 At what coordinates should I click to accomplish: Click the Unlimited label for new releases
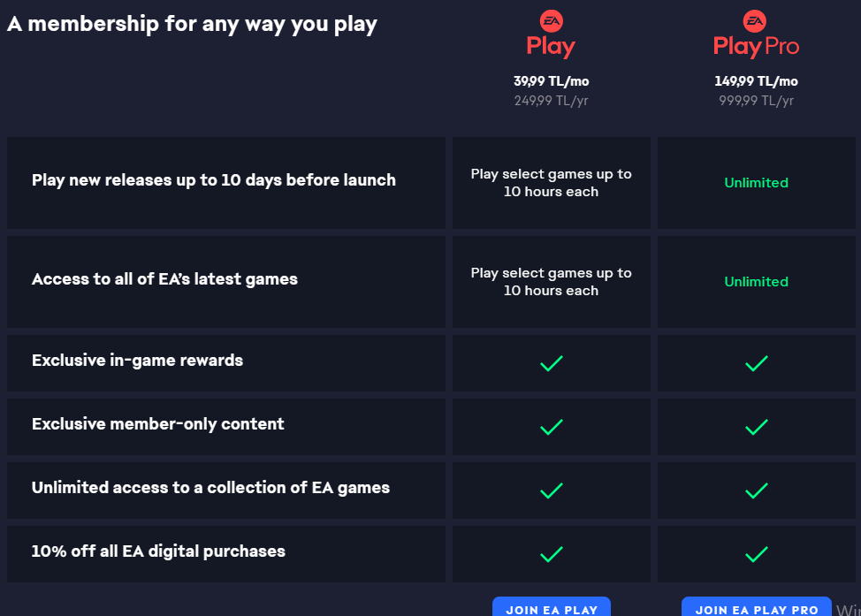[756, 183]
